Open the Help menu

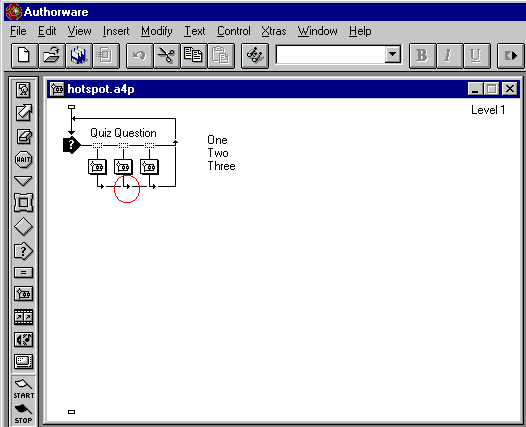point(360,31)
